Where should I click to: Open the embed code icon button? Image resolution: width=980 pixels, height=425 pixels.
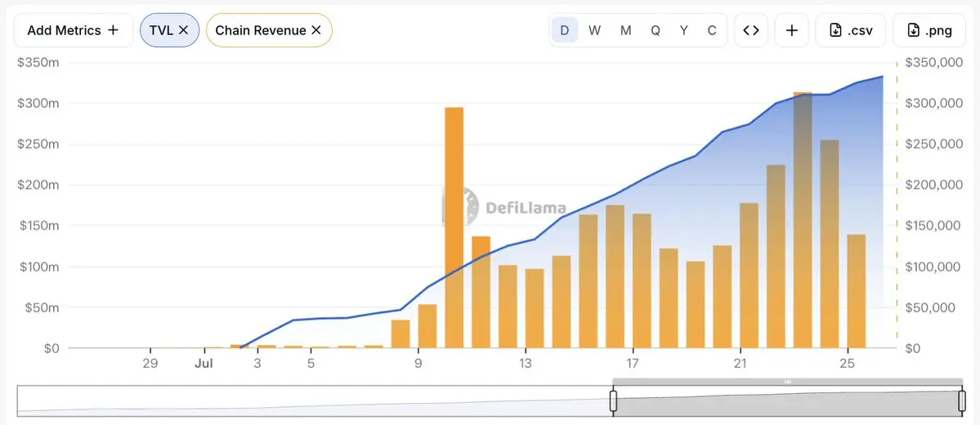coord(751,30)
